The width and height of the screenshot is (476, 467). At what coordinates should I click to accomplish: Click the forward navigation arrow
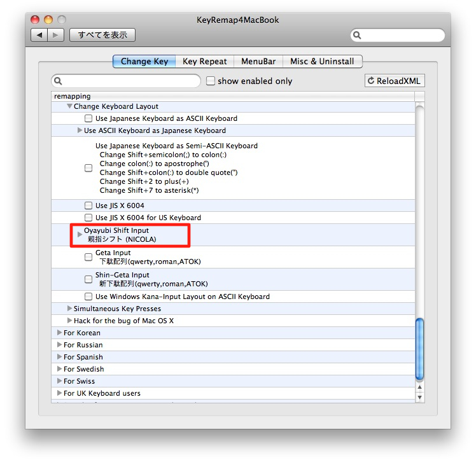[55, 35]
